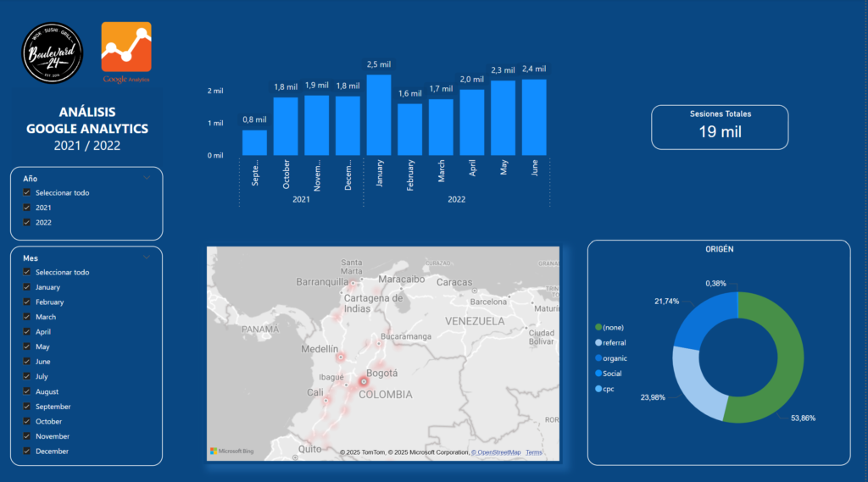Select the May 2022 bar
Viewport: 868px width, 482px height.
click(x=503, y=118)
